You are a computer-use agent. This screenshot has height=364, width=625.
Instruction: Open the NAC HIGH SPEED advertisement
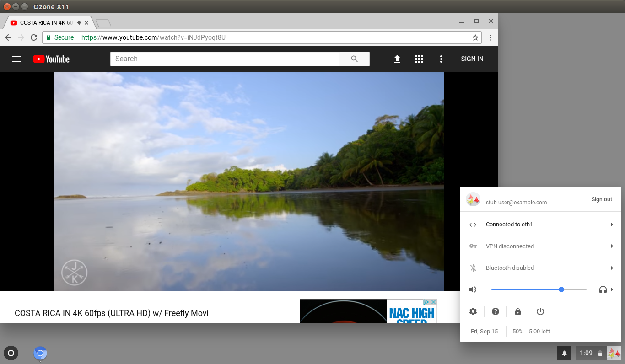(x=368, y=311)
